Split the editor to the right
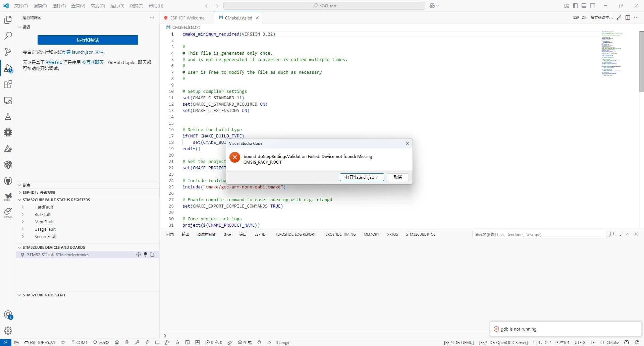Screen dimensions: 644x346 [x=628, y=18]
